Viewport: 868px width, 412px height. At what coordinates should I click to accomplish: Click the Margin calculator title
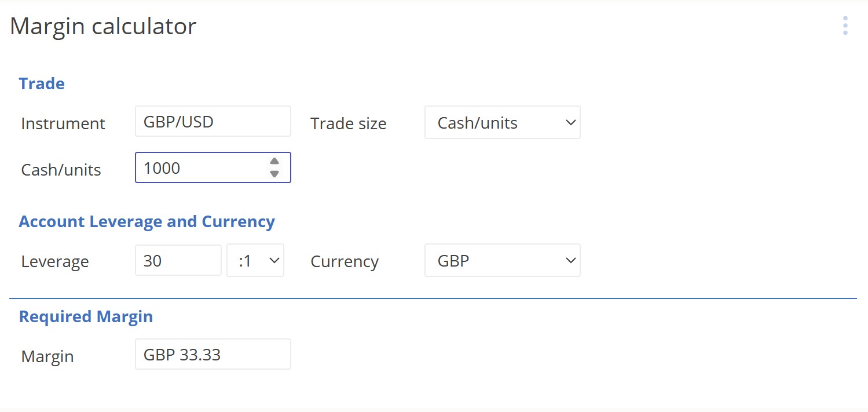[x=102, y=25]
